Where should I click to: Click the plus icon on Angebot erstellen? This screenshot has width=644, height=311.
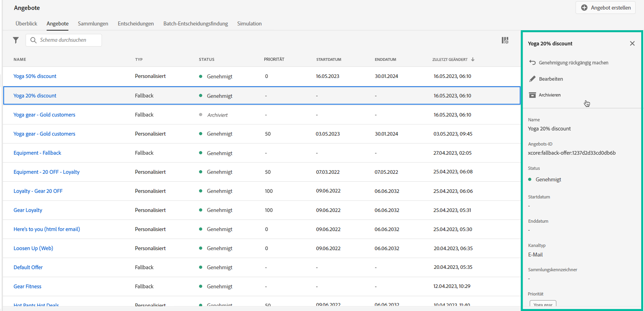pos(584,8)
